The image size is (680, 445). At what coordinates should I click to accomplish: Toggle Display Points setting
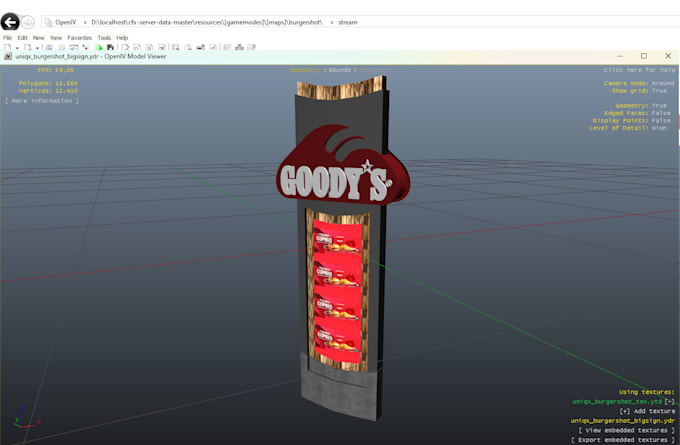[632, 121]
